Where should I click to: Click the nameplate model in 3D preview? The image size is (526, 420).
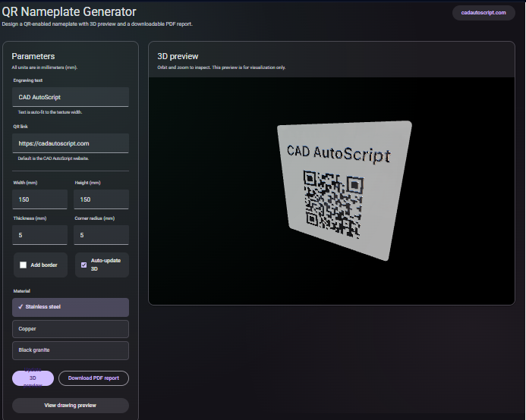(x=345, y=190)
